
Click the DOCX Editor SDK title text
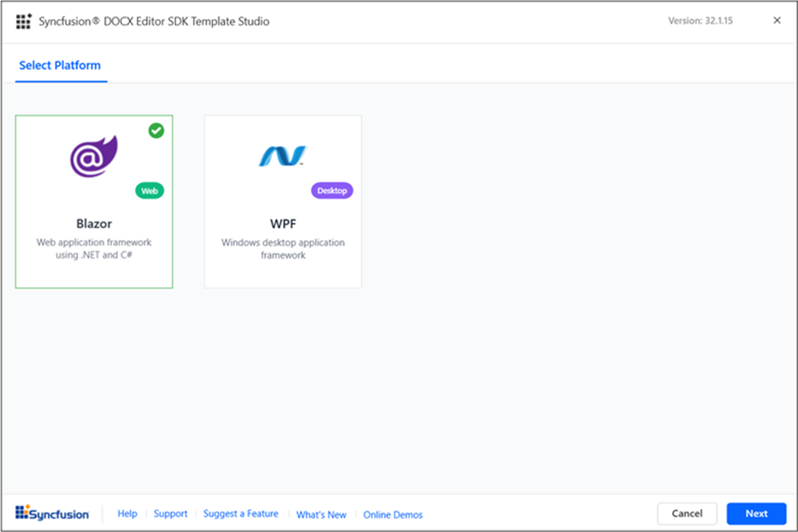(x=153, y=21)
